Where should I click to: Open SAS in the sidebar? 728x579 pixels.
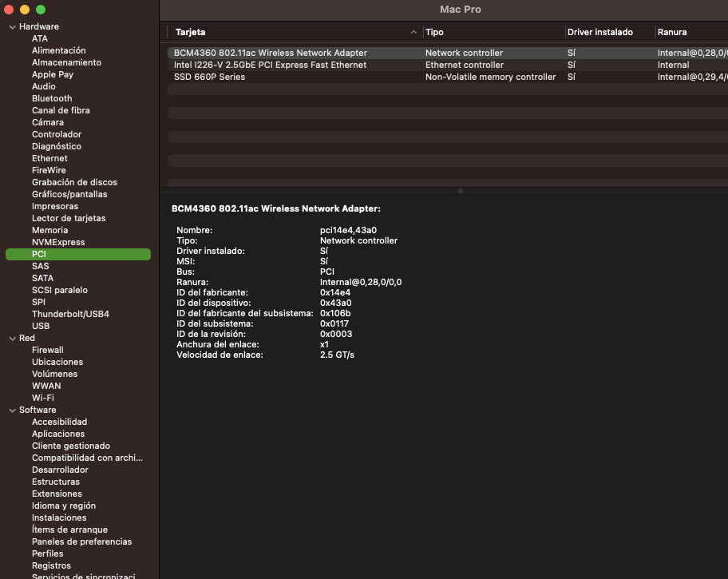(x=41, y=266)
